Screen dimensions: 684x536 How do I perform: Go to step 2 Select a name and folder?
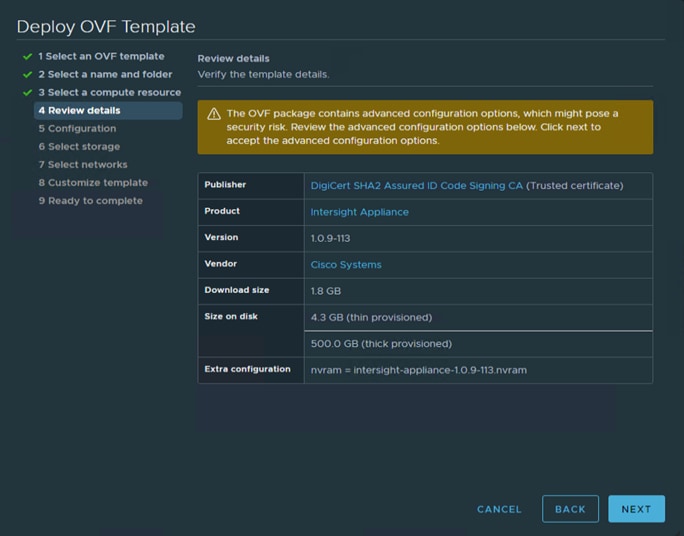(x=105, y=74)
